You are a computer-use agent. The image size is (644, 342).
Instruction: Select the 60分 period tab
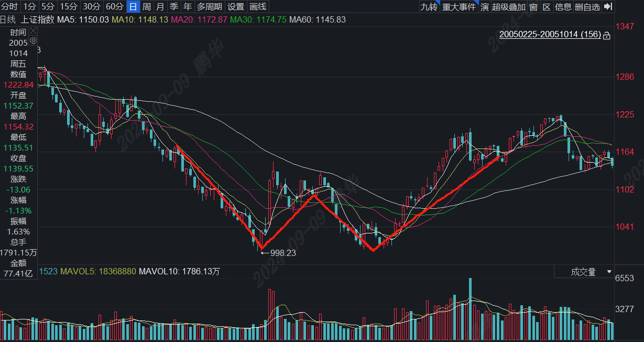[x=115, y=7]
